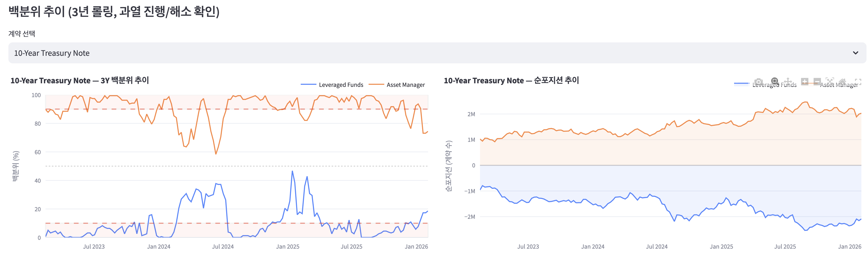Download the net position chart as PNG (camera icon)
Screen dimensions: 868x261
tap(758, 82)
